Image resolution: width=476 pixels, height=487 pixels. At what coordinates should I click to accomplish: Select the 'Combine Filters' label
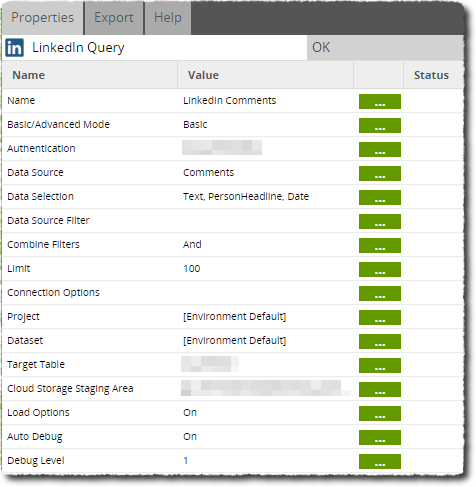(43, 244)
